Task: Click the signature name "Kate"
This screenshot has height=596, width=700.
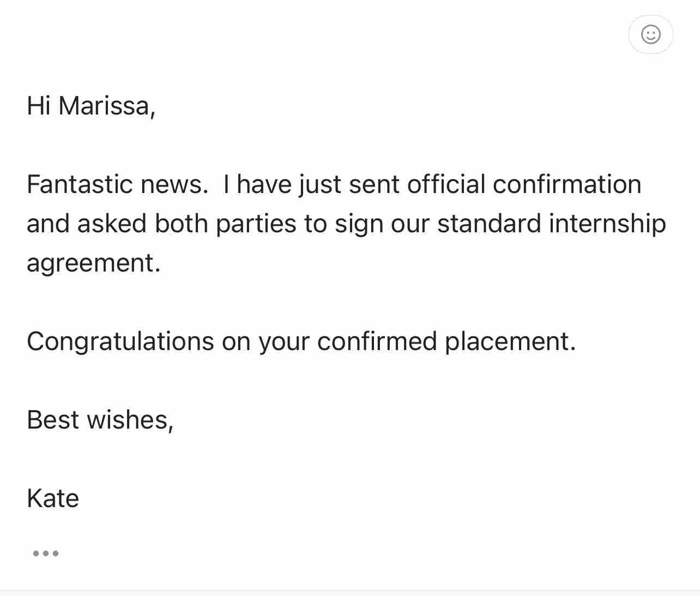Action: [x=53, y=498]
